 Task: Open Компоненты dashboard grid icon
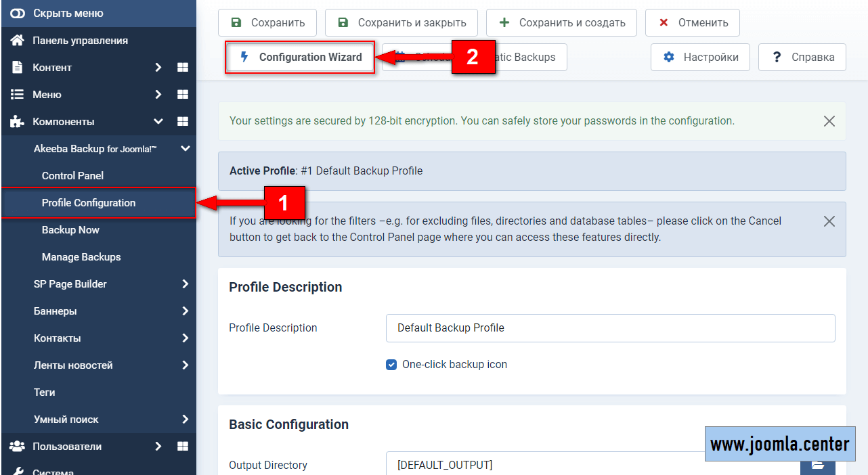click(182, 122)
